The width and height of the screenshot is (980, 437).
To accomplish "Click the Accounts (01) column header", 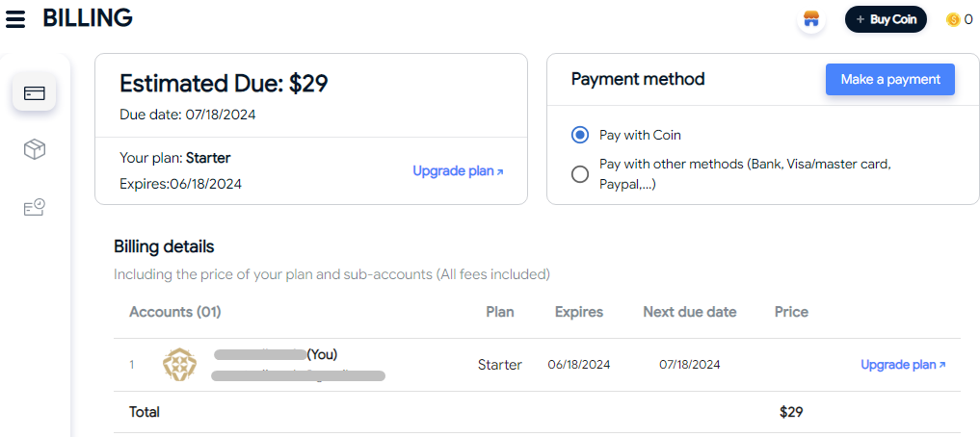I will click(x=175, y=312).
